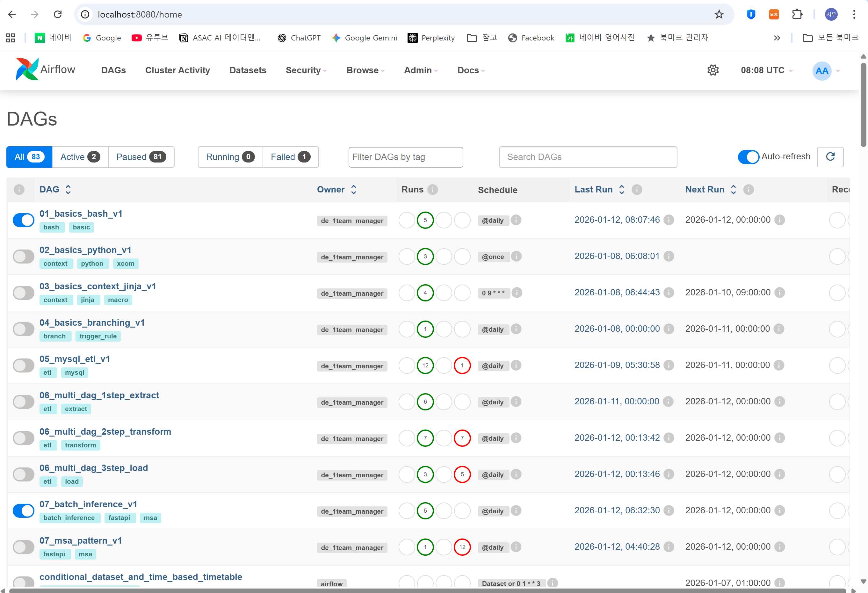
Task: Click the success runs circle for 01_basics_bash_v1
Action: (x=425, y=220)
